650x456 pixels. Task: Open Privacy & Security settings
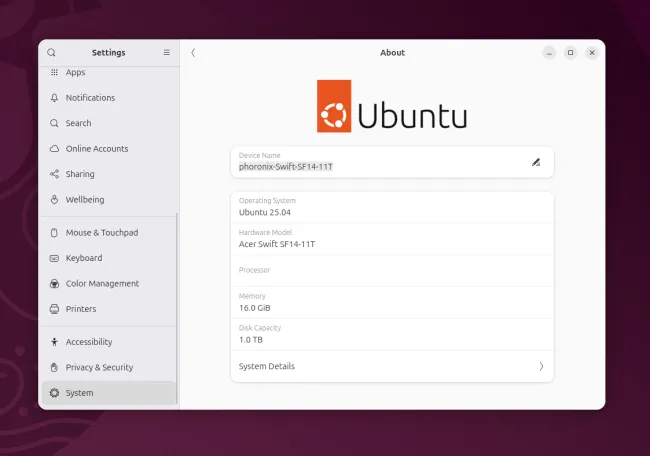click(99, 368)
